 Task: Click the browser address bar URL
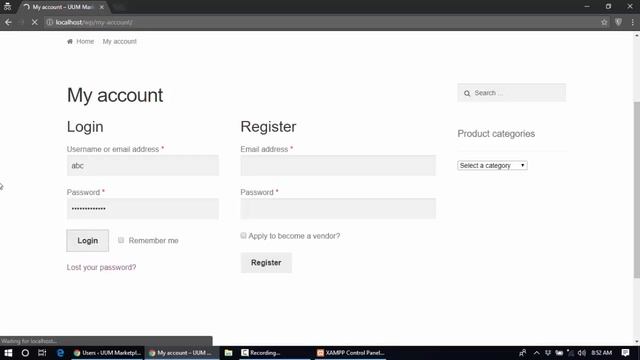(x=94, y=22)
